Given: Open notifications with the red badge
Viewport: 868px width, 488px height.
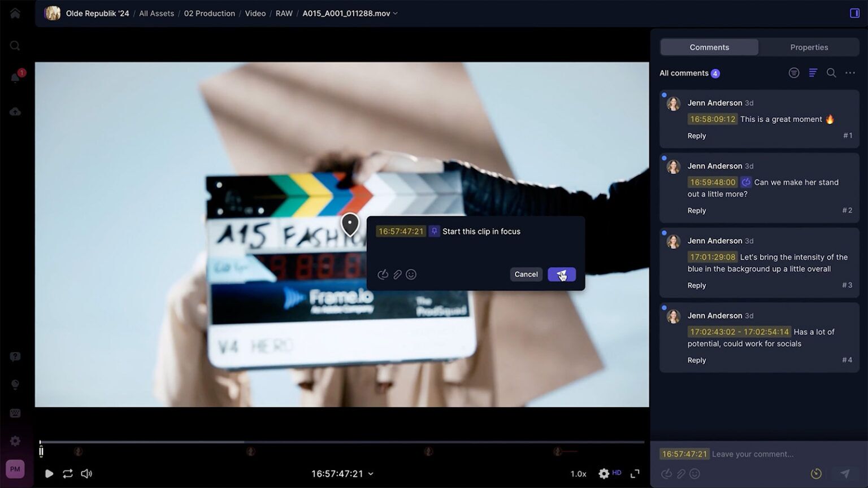Looking at the screenshot, I should pos(15,78).
